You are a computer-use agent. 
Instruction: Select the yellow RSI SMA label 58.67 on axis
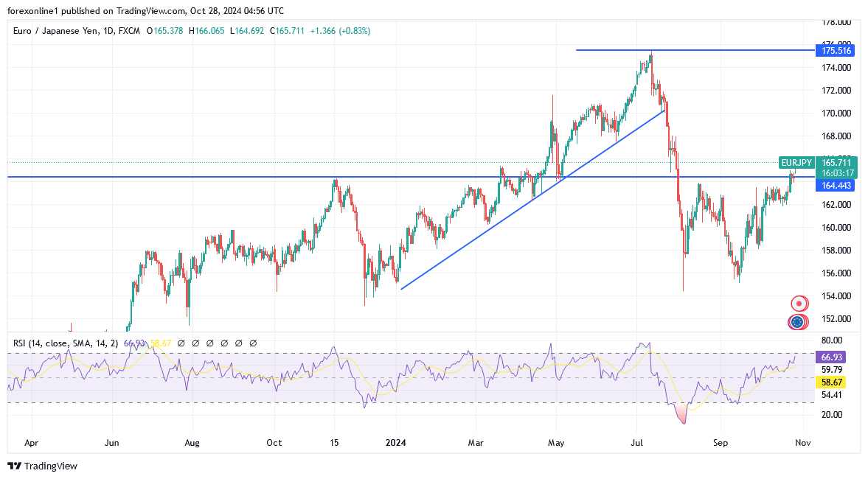831,382
